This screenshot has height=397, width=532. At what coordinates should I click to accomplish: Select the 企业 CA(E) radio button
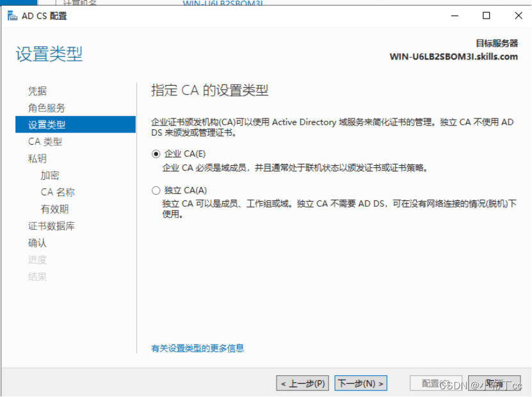pos(156,154)
